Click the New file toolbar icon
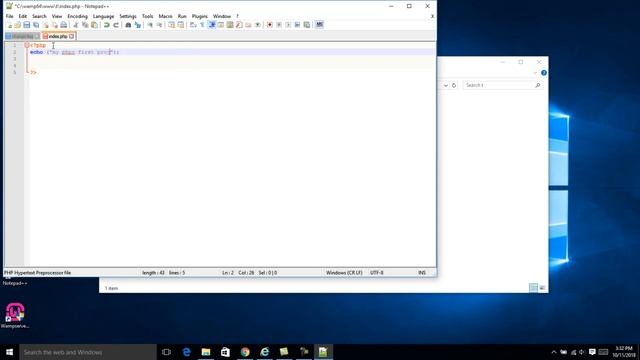 pos(10,25)
